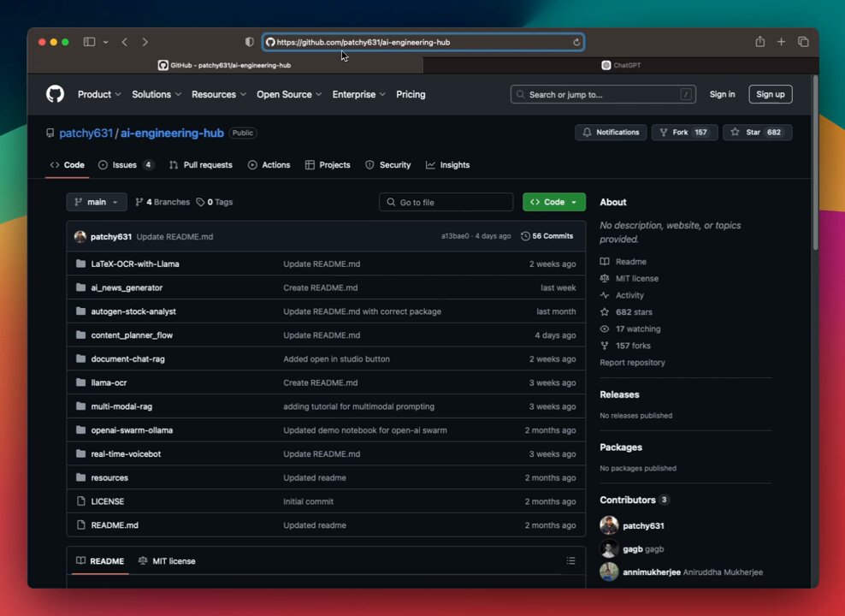Switch to the Security tab
845x616 pixels.
[x=388, y=165]
